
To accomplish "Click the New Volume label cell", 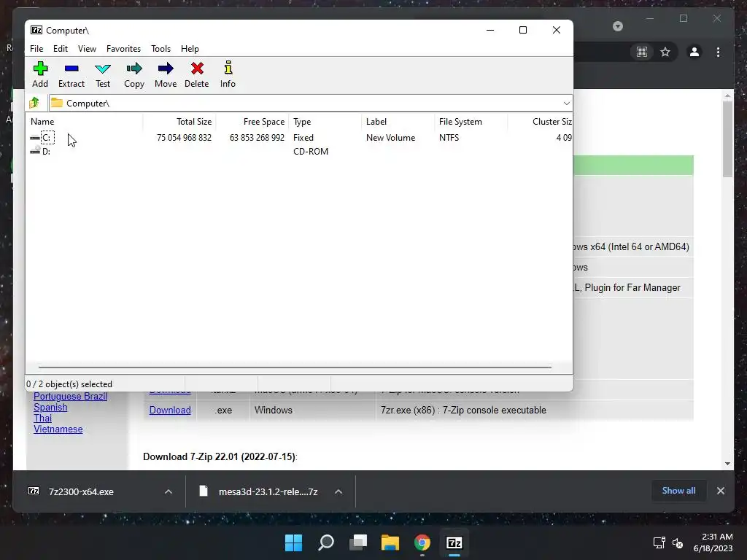I will pyautogui.click(x=391, y=138).
